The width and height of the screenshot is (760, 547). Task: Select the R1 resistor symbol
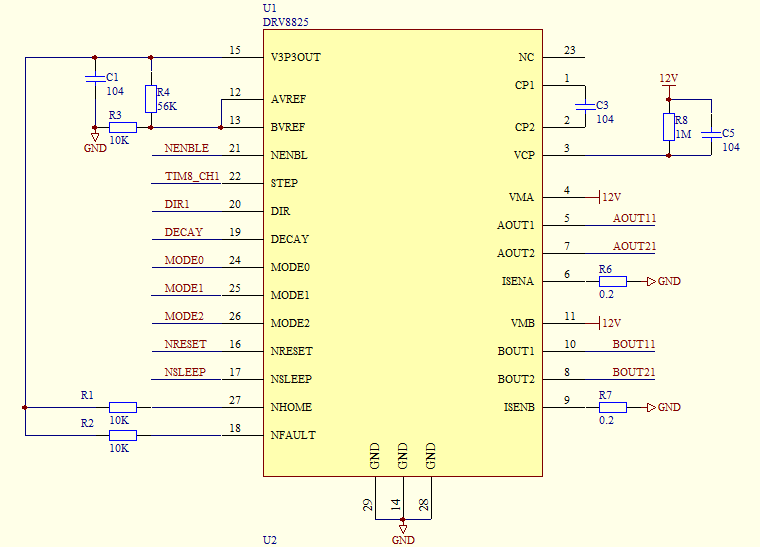coord(123,407)
